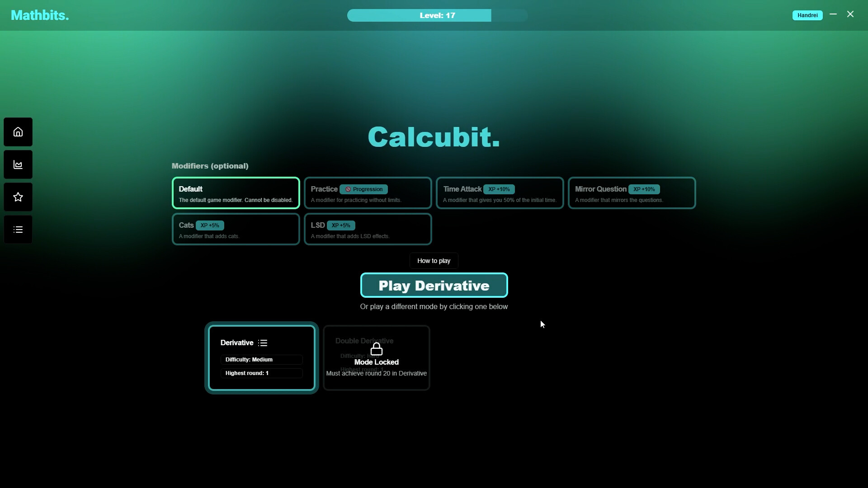Open the list menu at the sidebar bottom
This screenshot has height=488, width=868.
(x=18, y=229)
